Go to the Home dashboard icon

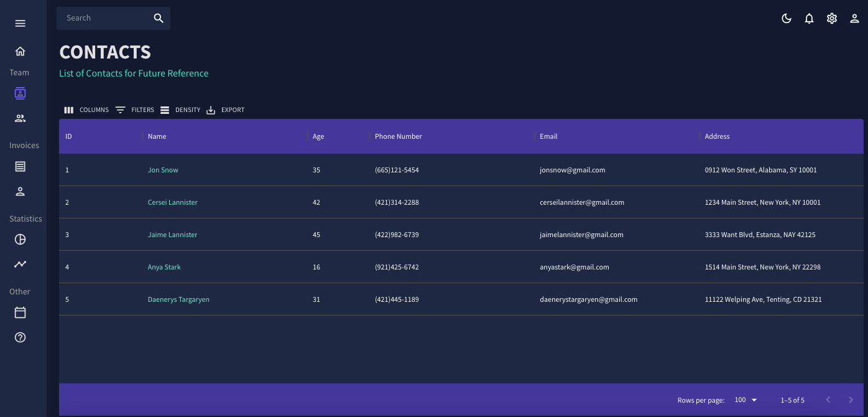click(x=20, y=51)
